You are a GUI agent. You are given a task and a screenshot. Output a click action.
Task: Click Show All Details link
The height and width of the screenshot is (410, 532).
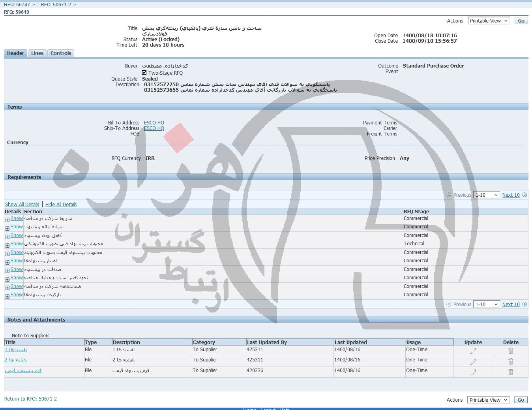pos(22,204)
